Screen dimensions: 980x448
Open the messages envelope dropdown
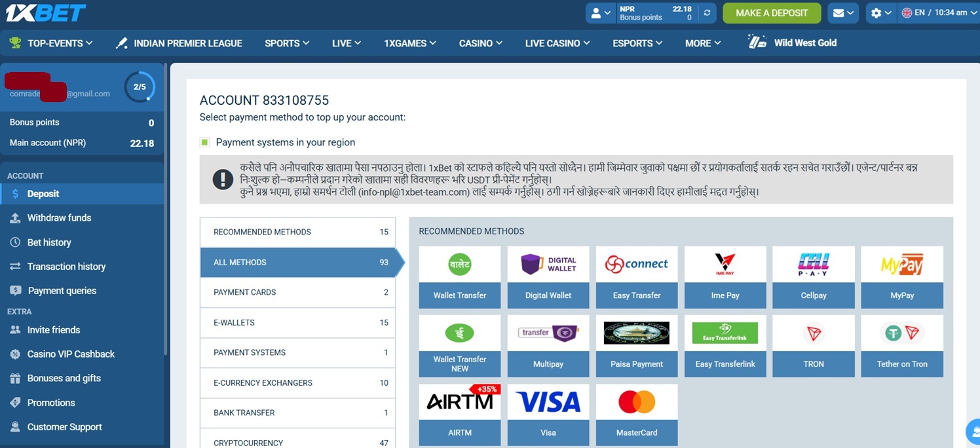842,13
